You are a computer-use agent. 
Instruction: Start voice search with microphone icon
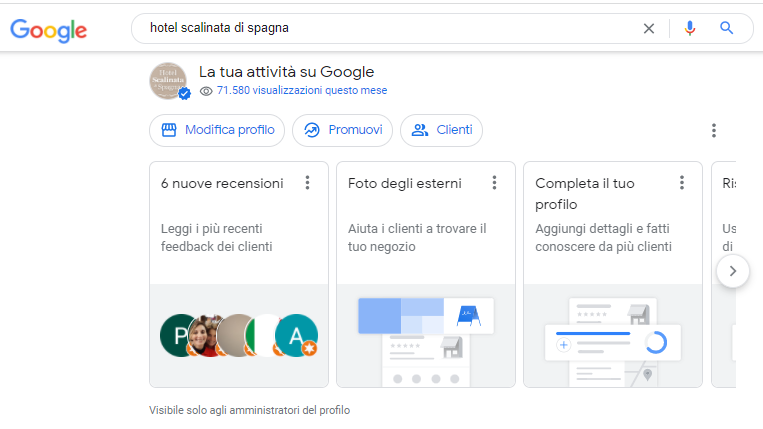(x=689, y=29)
